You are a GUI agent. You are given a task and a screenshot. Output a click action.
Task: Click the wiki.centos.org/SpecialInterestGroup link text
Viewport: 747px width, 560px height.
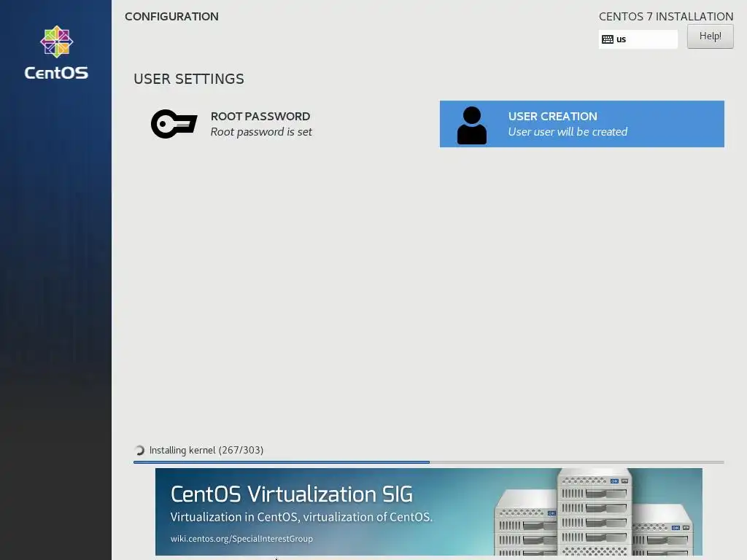241,539
